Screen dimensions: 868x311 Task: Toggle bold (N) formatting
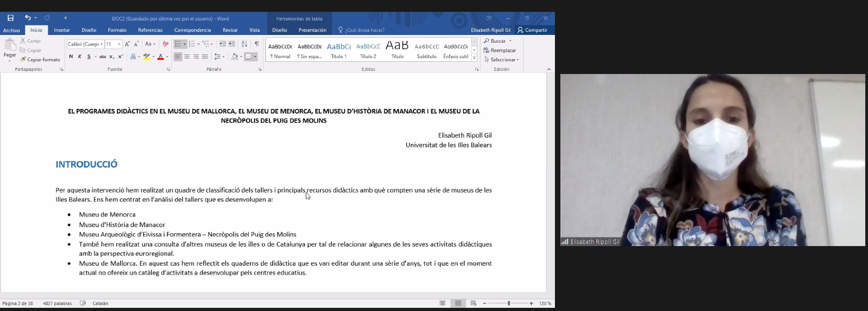click(x=71, y=57)
